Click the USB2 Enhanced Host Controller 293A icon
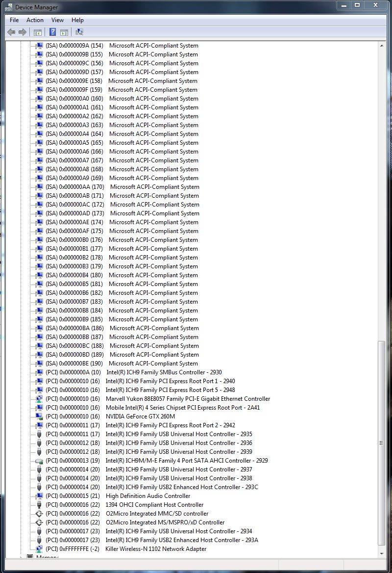Viewport: 392px width, 573px height. point(39,540)
